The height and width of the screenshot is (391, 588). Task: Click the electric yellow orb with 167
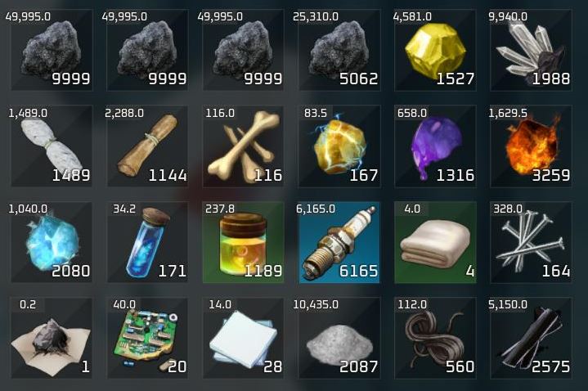[339, 146]
